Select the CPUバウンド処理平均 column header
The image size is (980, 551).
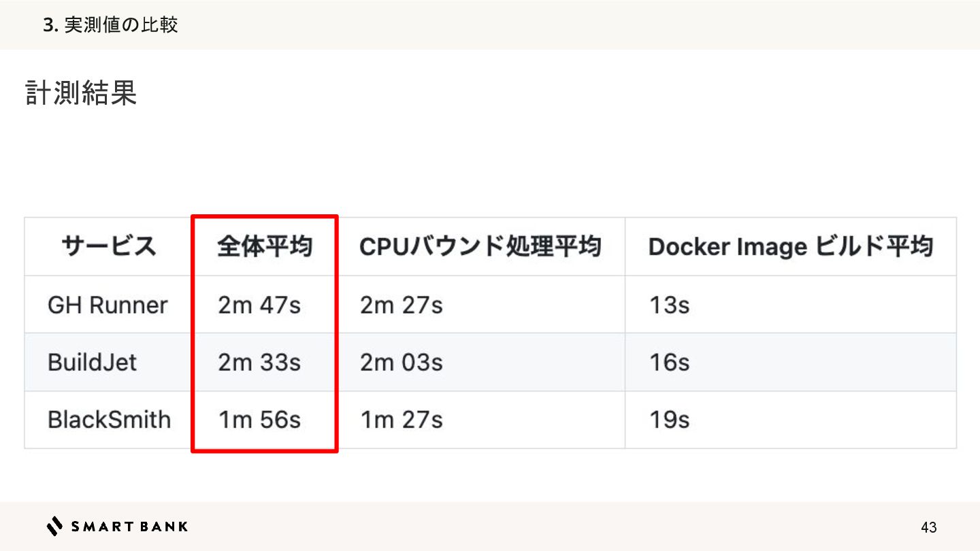pos(480,246)
